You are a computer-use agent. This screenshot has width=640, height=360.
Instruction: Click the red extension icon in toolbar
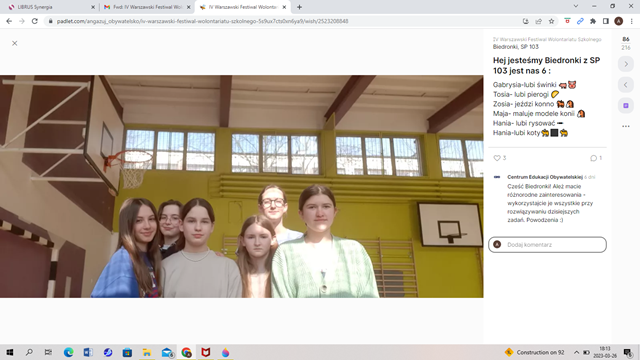click(567, 21)
